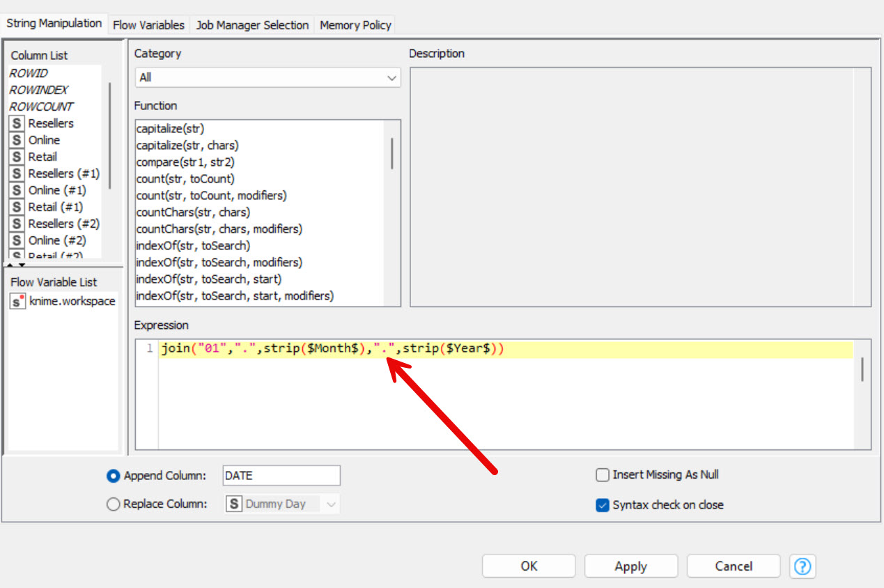Click the string icon beside Resellers column
This screenshot has width=884, height=588.
(x=16, y=123)
